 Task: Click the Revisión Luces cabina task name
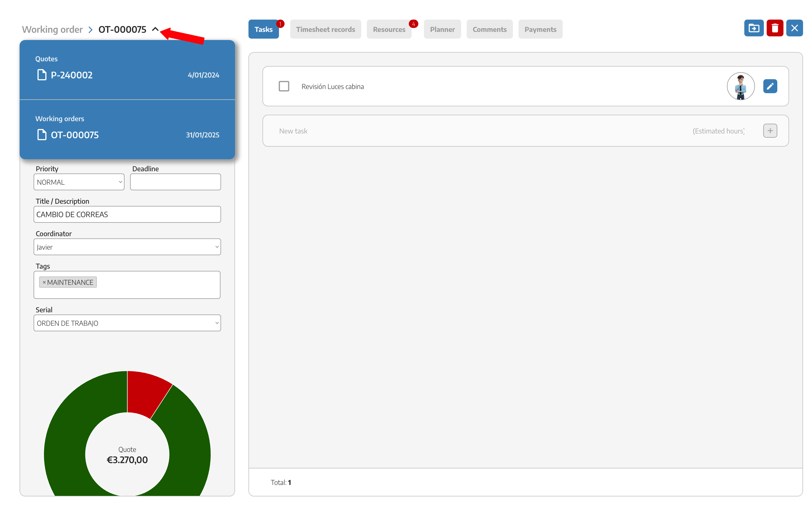(x=332, y=86)
